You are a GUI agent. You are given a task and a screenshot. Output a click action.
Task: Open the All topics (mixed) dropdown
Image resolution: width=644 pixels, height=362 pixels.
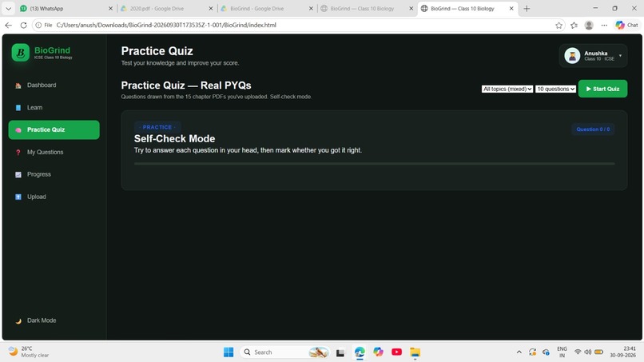click(x=507, y=89)
